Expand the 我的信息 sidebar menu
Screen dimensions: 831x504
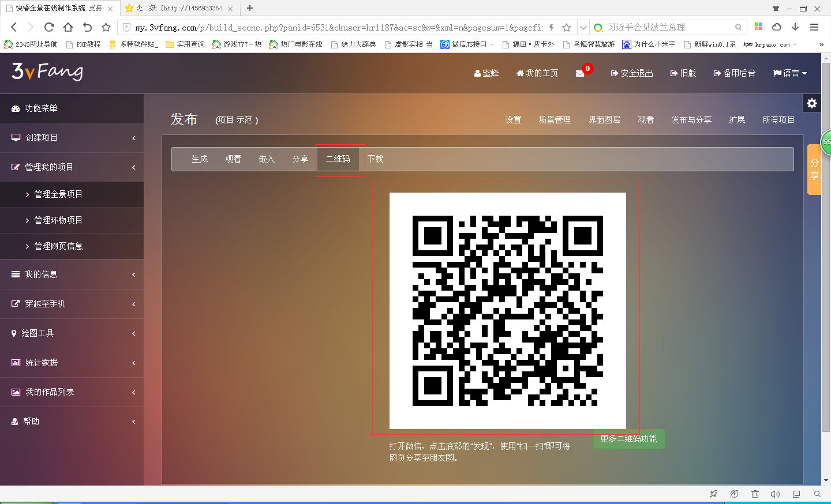pos(72,274)
